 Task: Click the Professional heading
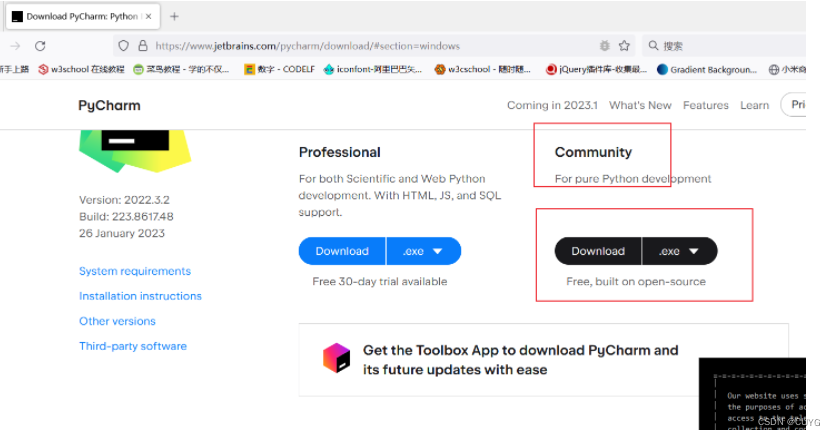(x=340, y=152)
